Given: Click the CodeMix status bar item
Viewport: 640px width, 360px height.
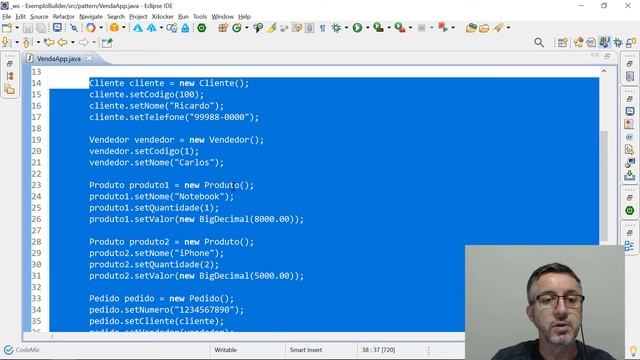Looking at the screenshot, I should pyautogui.click(x=22, y=350).
